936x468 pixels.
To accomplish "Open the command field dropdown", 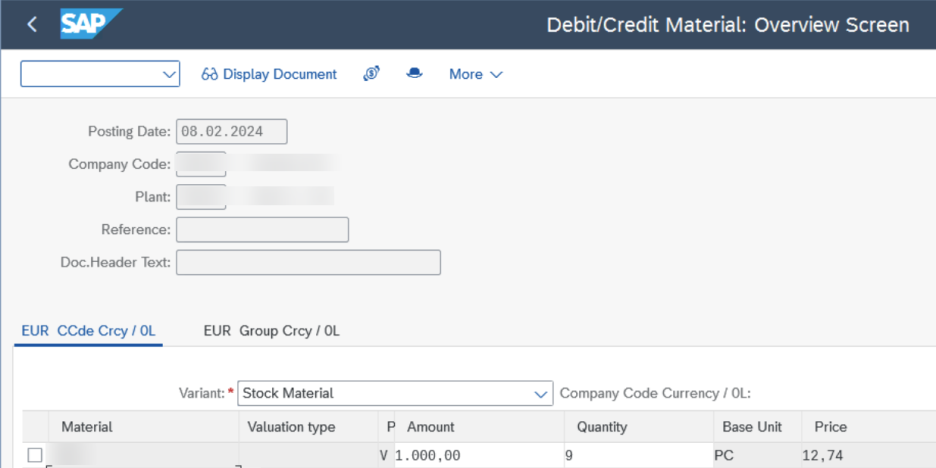I will tap(169, 74).
